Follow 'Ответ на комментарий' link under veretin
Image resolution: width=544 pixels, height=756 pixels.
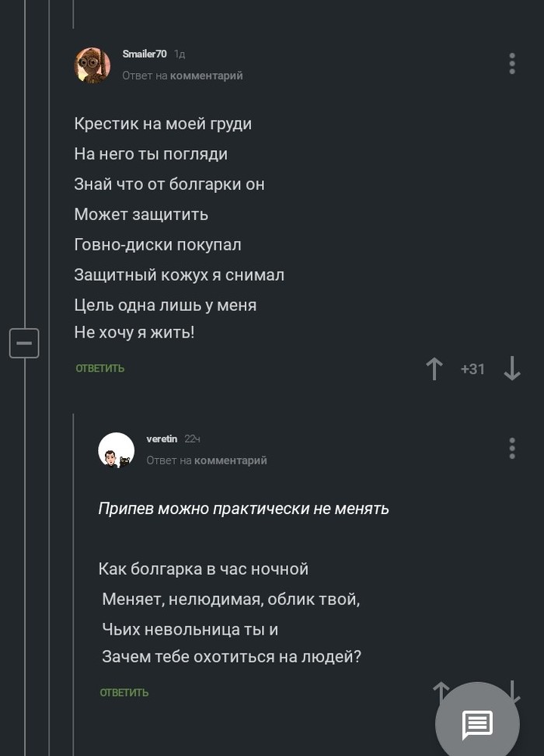click(207, 460)
